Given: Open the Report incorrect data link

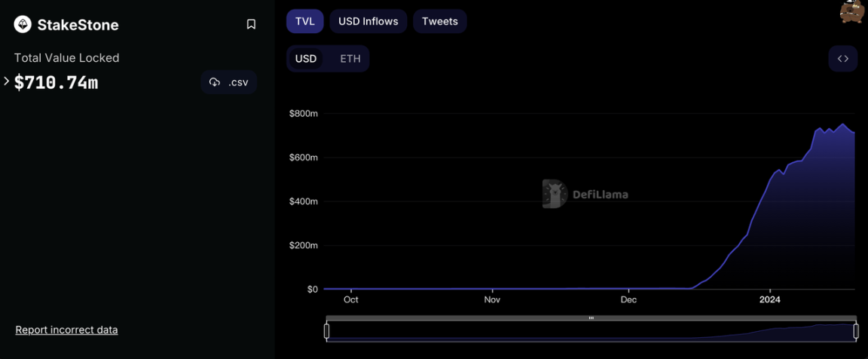Looking at the screenshot, I should click(66, 330).
